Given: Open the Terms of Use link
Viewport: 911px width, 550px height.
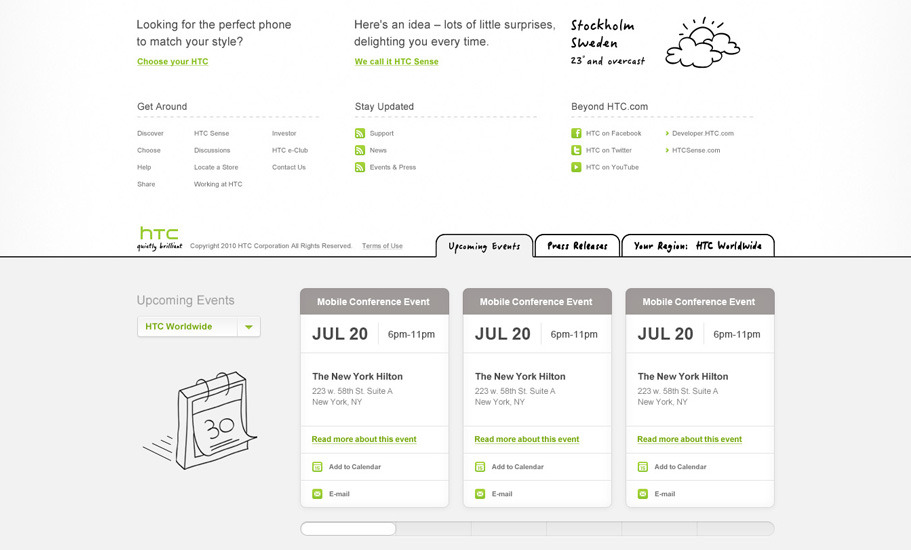Looking at the screenshot, I should coord(382,246).
